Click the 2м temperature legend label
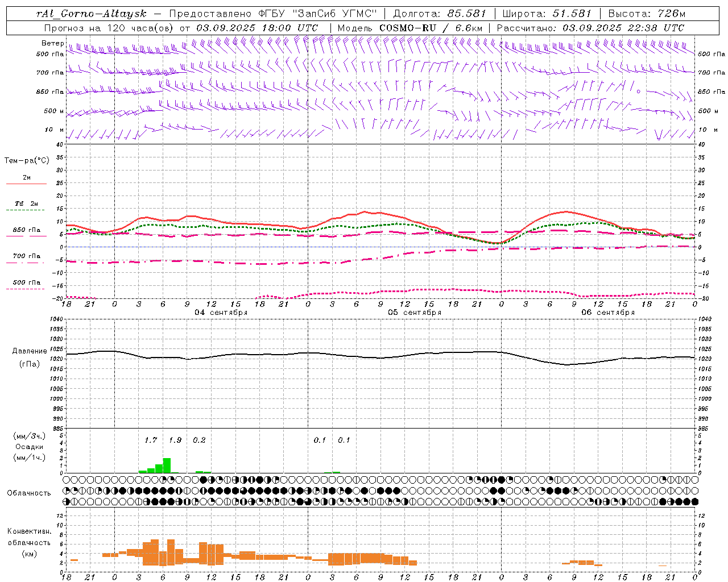Screen dimensions: 728x582 27,178
